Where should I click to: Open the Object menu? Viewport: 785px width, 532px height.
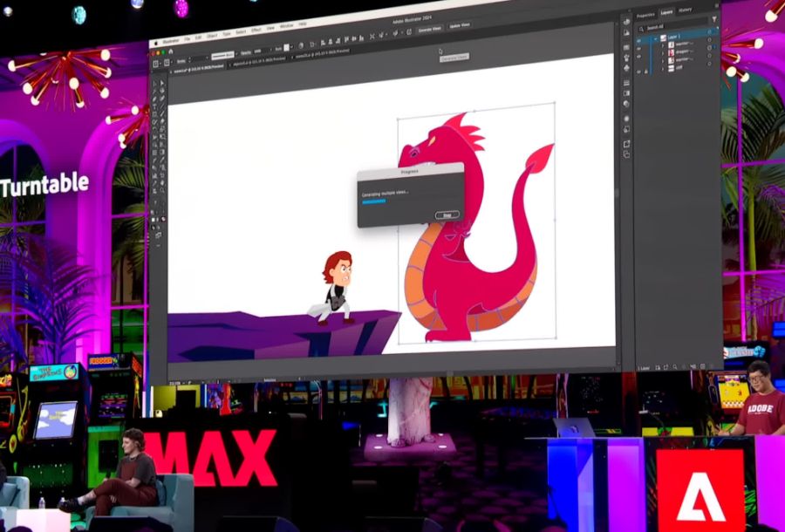pyautogui.click(x=211, y=37)
